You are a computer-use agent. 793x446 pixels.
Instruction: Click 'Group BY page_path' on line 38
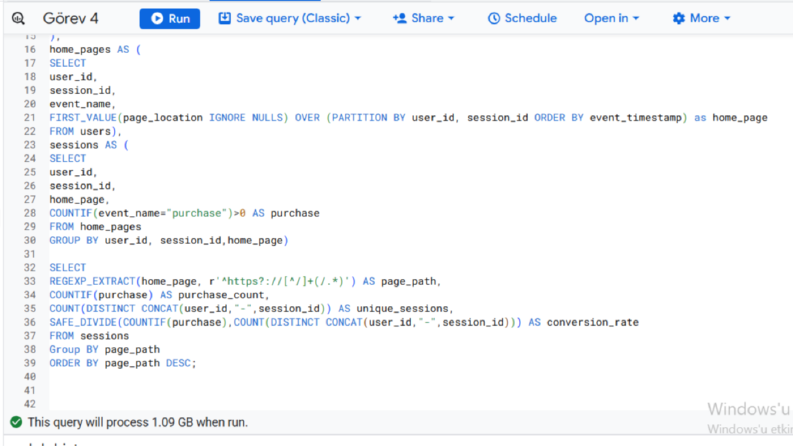coord(105,349)
